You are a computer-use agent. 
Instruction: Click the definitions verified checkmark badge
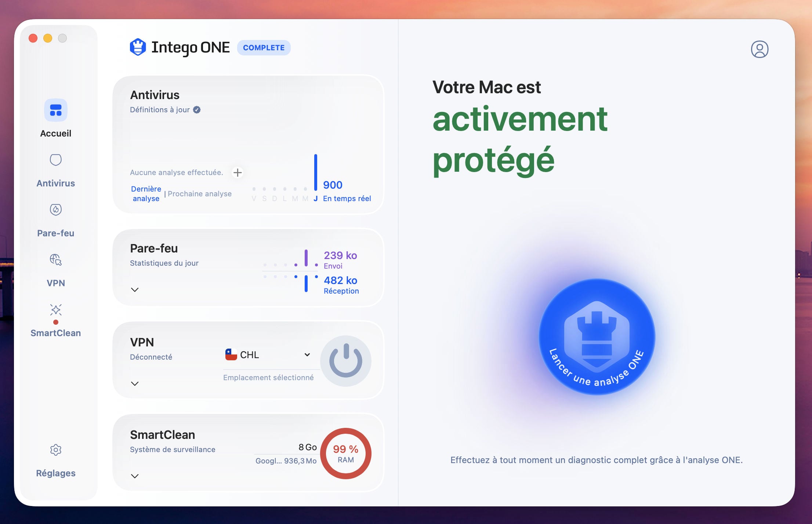(x=197, y=110)
